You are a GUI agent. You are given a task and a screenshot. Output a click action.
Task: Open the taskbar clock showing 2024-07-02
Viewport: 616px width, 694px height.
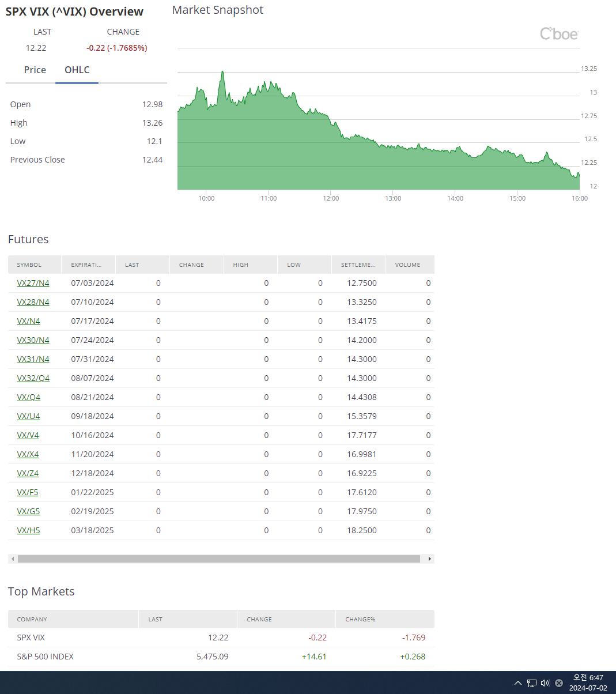(588, 683)
